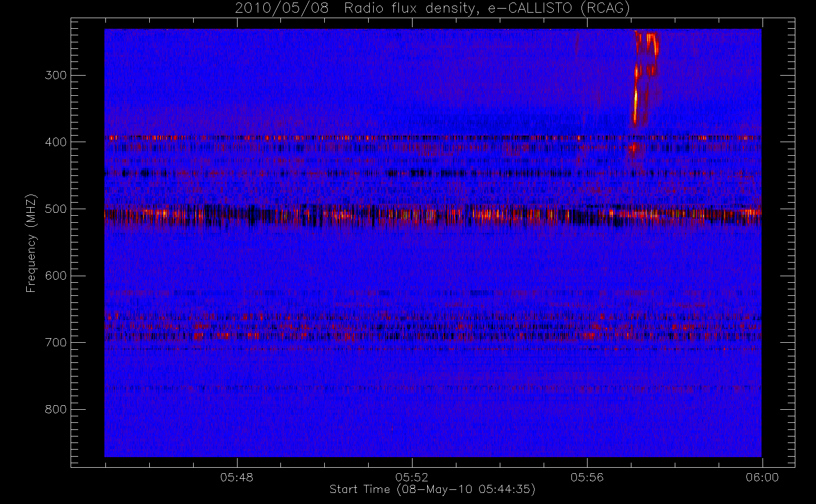Click the 600 frequency tick label
The width and height of the screenshot is (816, 504).
[55, 276]
